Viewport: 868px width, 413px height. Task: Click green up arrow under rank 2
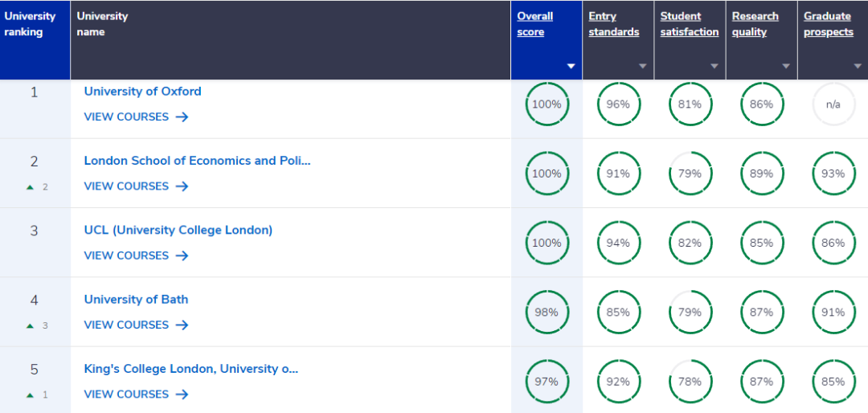[x=31, y=187]
